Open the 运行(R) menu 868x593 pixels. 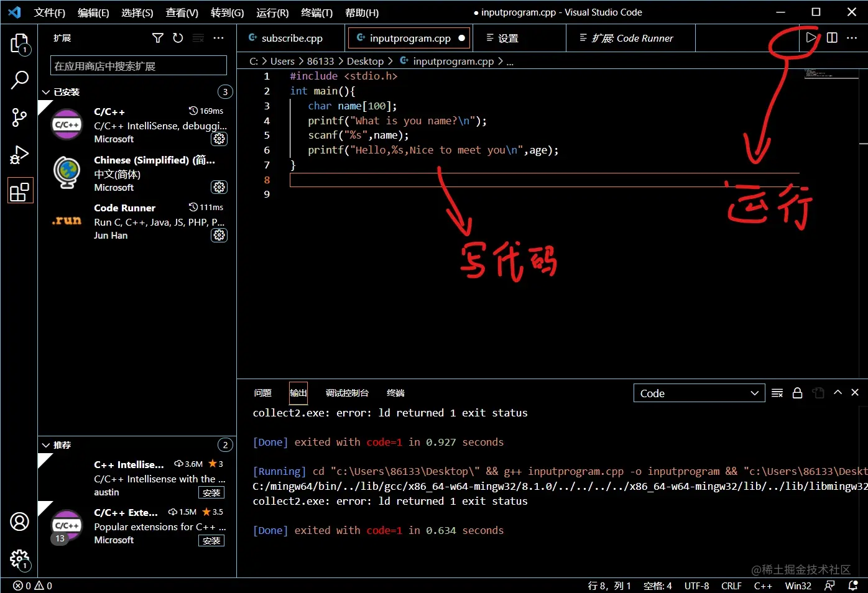272,12
